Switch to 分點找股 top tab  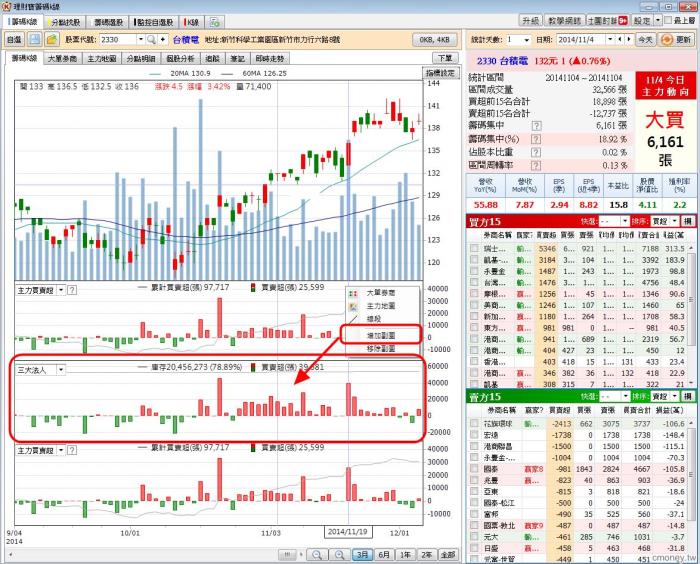pyautogui.click(x=65, y=22)
